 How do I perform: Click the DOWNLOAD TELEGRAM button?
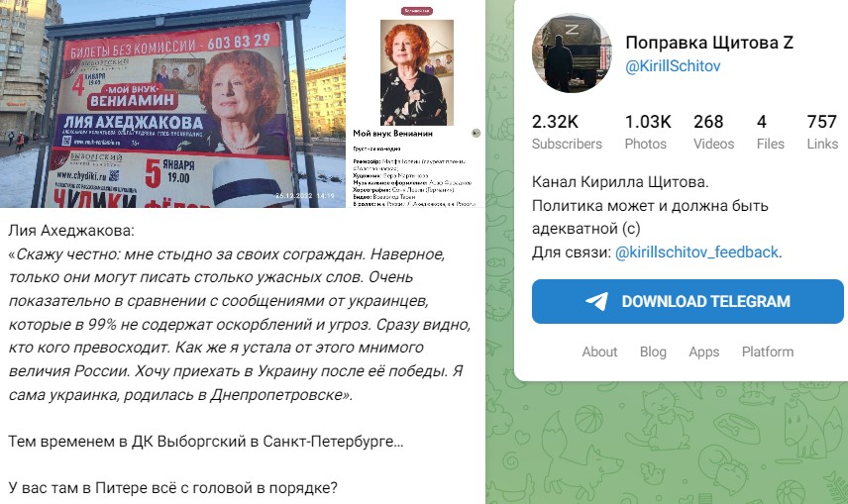[688, 301]
